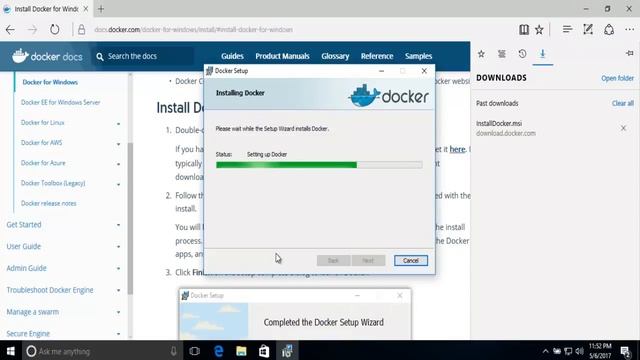Open Docker release notes link
This screenshot has height=360, width=640.
pyautogui.click(x=49, y=203)
